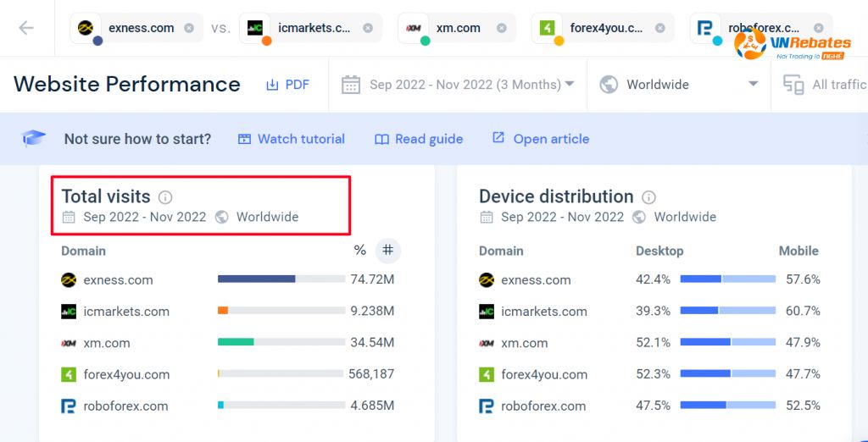Image resolution: width=868 pixels, height=442 pixels.
Task: Click the Desktop column header
Action: [x=659, y=251]
